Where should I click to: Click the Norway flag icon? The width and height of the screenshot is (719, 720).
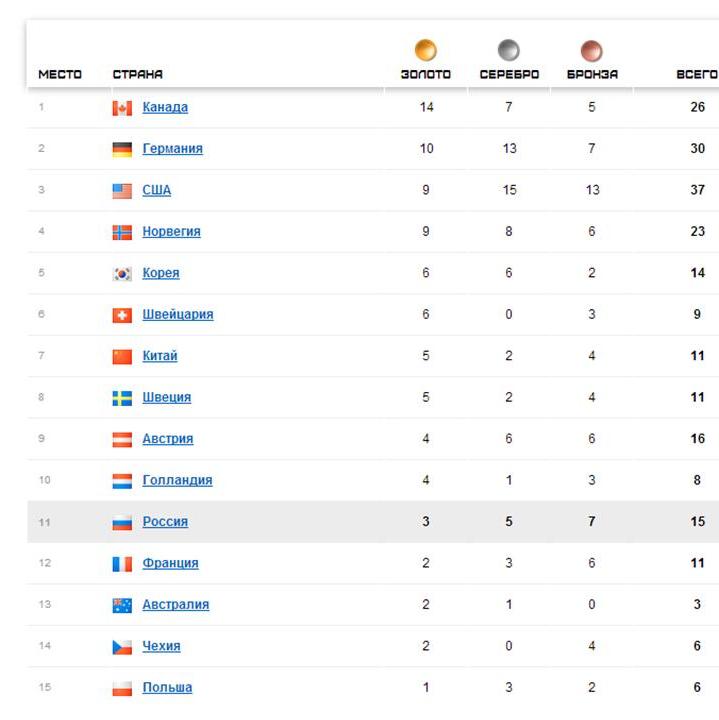[x=122, y=232]
